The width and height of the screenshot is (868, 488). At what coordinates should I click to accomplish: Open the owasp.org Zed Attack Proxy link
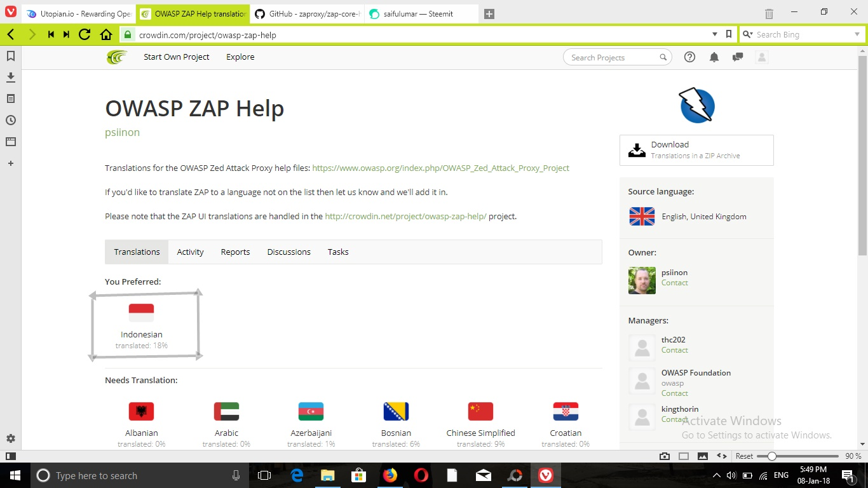click(441, 168)
